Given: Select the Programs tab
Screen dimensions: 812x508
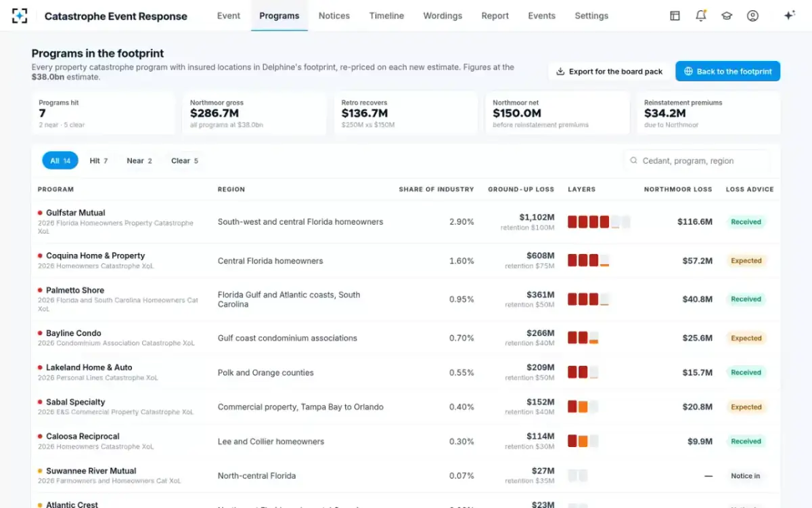Looking at the screenshot, I should 279,16.
